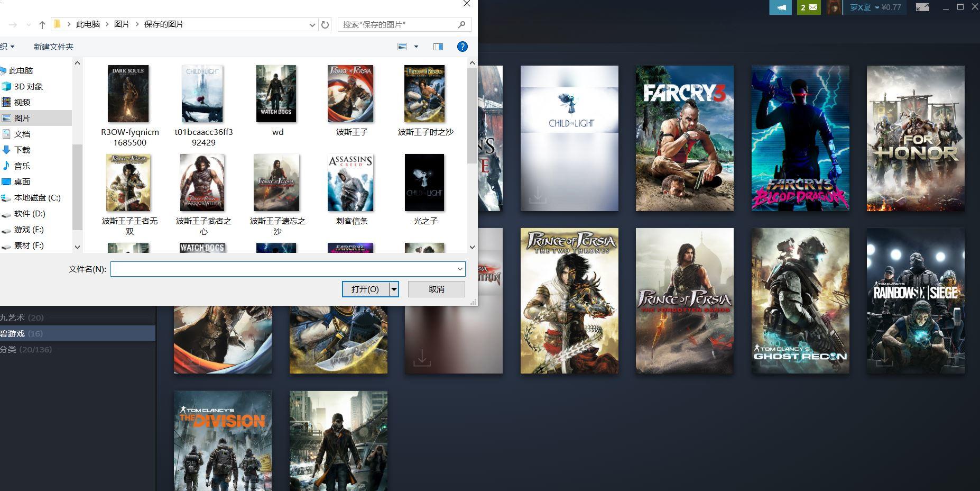This screenshot has width=980, height=491.
Task: Click the 新建文件夹 button
Action: coord(53,47)
